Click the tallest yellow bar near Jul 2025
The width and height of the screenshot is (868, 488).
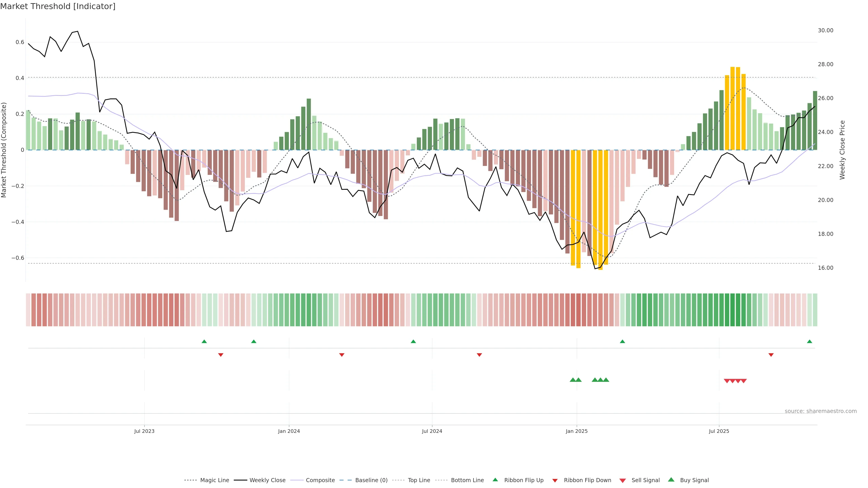732,108
